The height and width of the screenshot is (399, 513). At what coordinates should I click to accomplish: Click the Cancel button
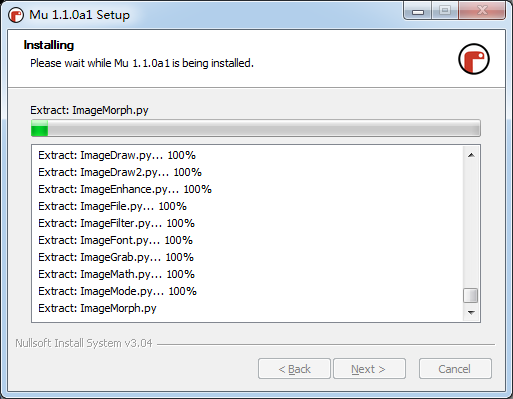(455, 369)
